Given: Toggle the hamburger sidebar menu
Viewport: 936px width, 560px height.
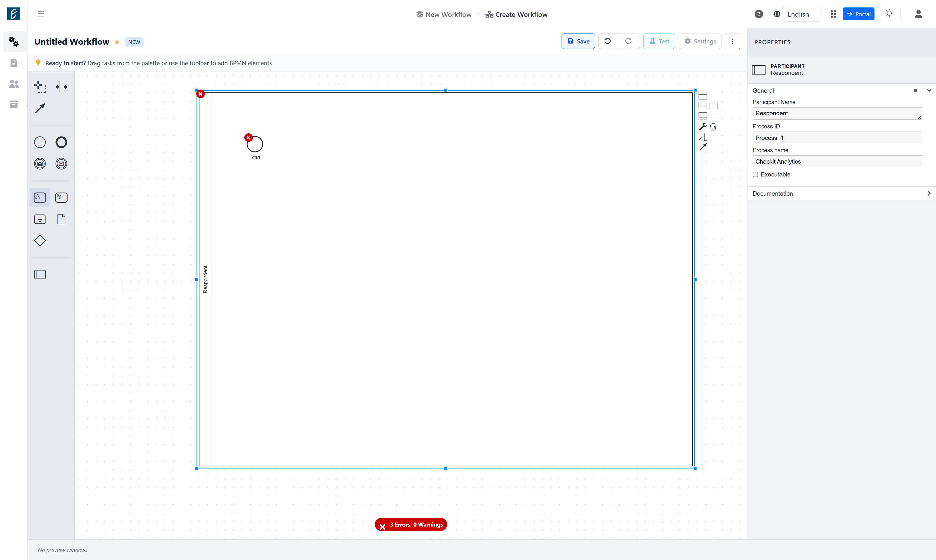Looking at the screenshot, I should click(41, 14).
